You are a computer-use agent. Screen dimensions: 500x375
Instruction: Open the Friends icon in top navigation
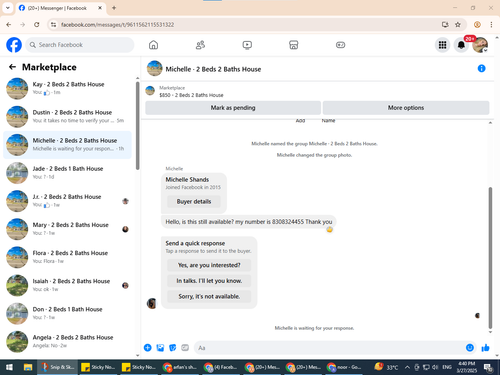coord(200,45)
